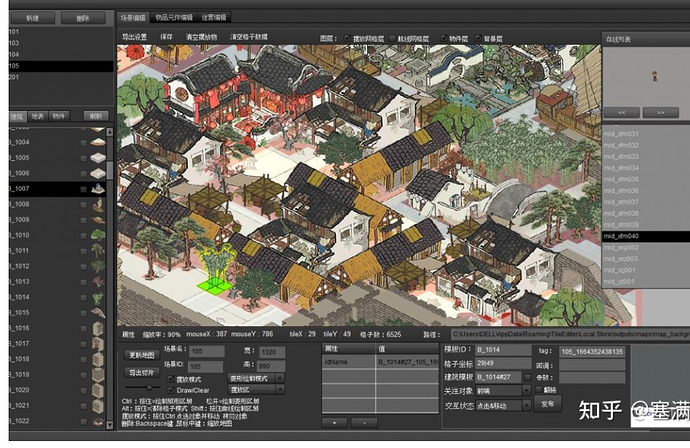Image resolution: width=690 pixels, height=448 pixels.
Task: Choose the B_1019 wall thumbnail icon
Action: 98,375
